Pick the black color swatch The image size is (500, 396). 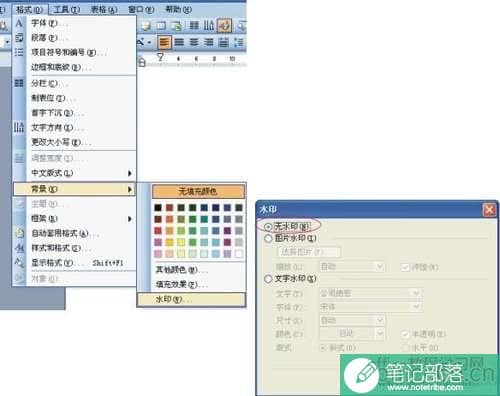tap(158, 208)
